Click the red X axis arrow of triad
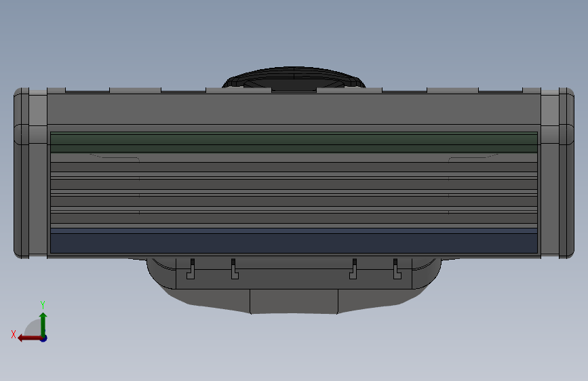Image resolution: width=588 pixels, height=381 pixels. click(x=29, y=338)
